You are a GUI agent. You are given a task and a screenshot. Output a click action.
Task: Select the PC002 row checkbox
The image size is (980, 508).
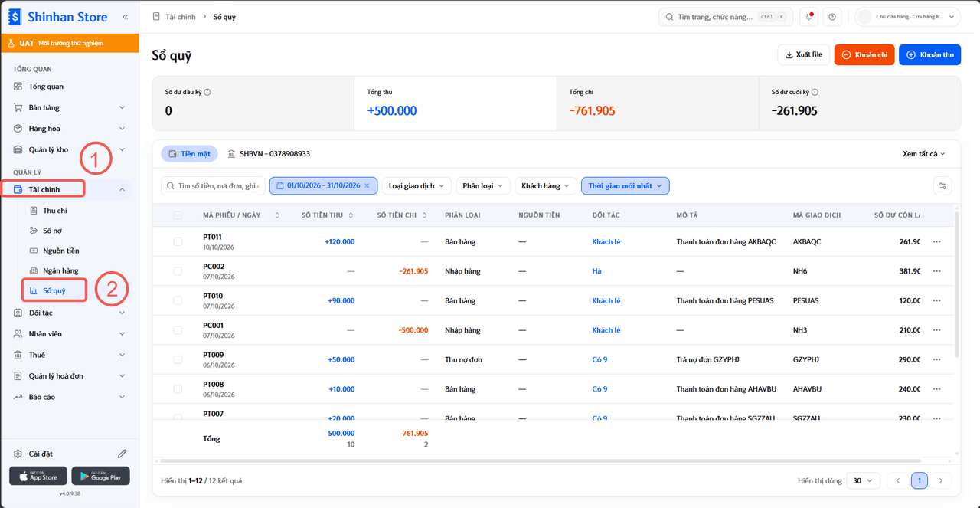178,271
